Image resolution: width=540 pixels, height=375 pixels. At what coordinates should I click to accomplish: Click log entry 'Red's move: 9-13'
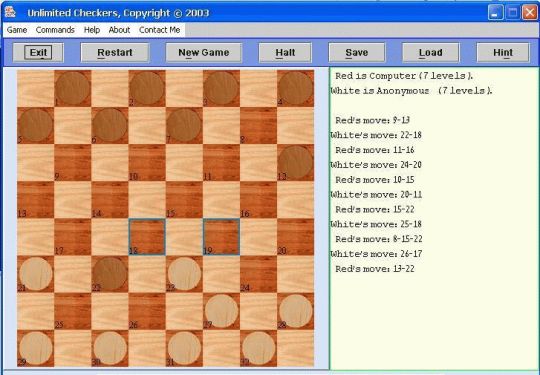coord(373,120)
